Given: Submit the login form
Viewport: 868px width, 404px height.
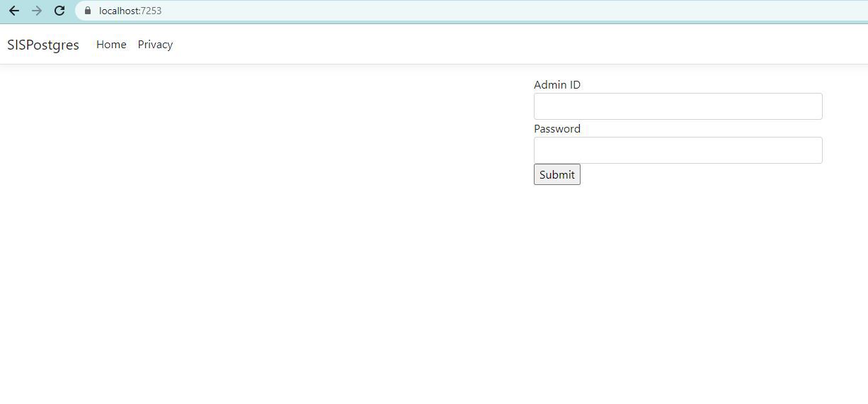Looking at the screenshot, I should [557, 174].
